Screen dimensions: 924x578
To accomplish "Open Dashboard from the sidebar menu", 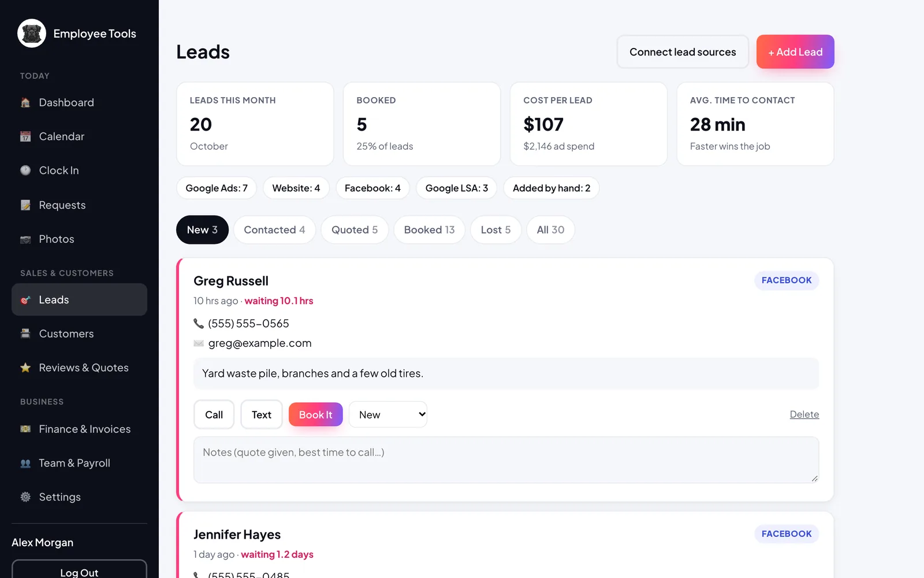I will (x=79, y=103).
